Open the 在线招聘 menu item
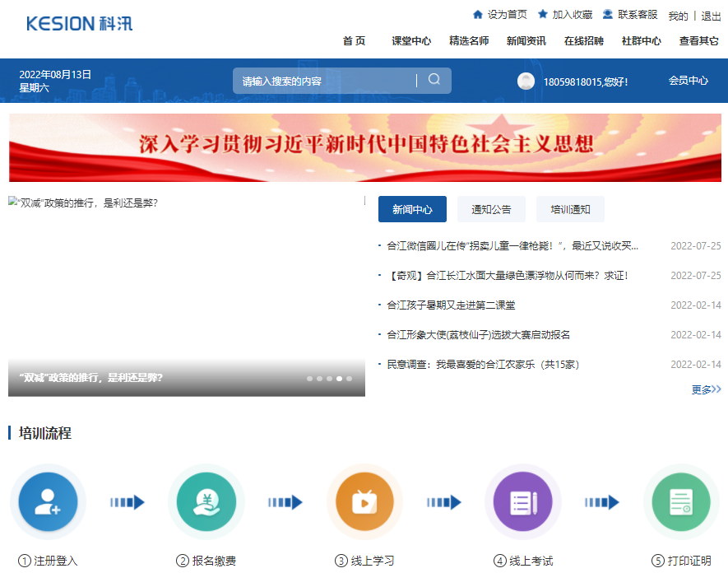This screenshot has height=573, width=728. 584,40
